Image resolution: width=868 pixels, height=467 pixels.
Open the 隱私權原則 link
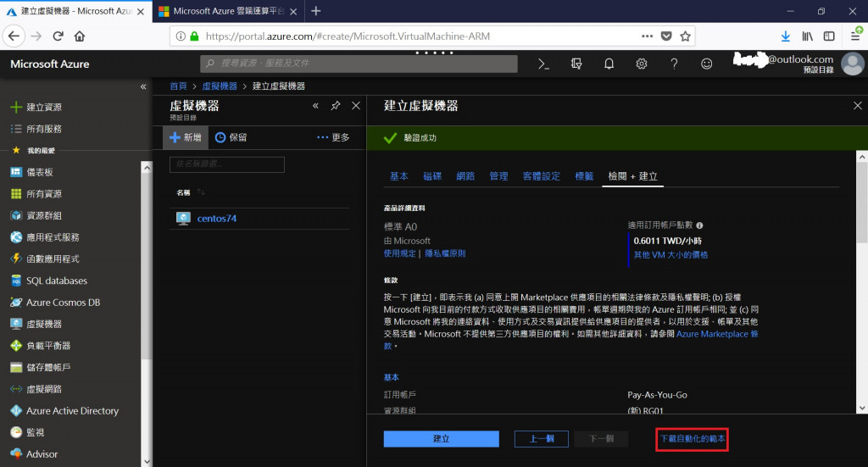[445, 253]
